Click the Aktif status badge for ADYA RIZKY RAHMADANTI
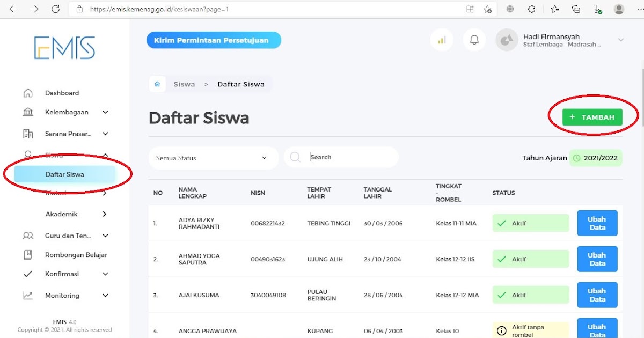This screenshot has width=644, height=338. point(530,223)
